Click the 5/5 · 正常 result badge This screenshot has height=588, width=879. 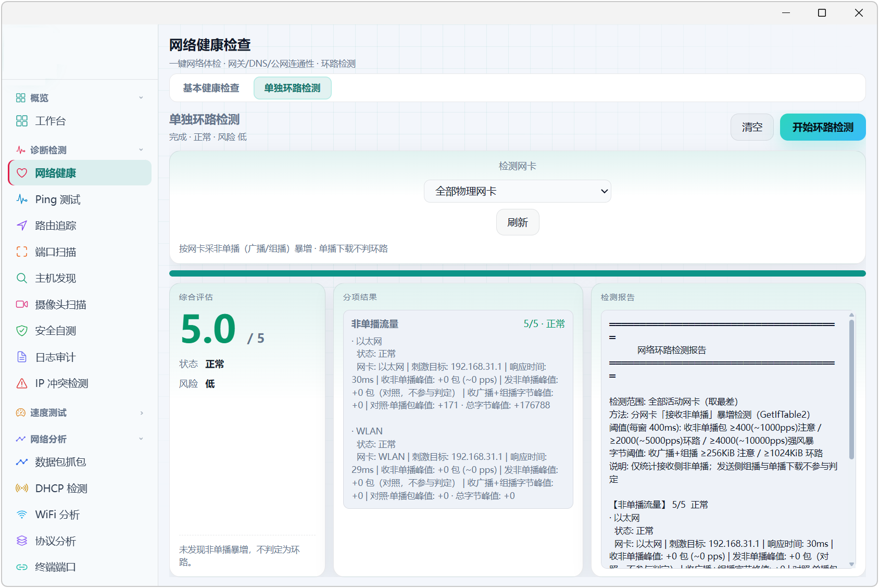pyautogui.click(x=544, y=324)
